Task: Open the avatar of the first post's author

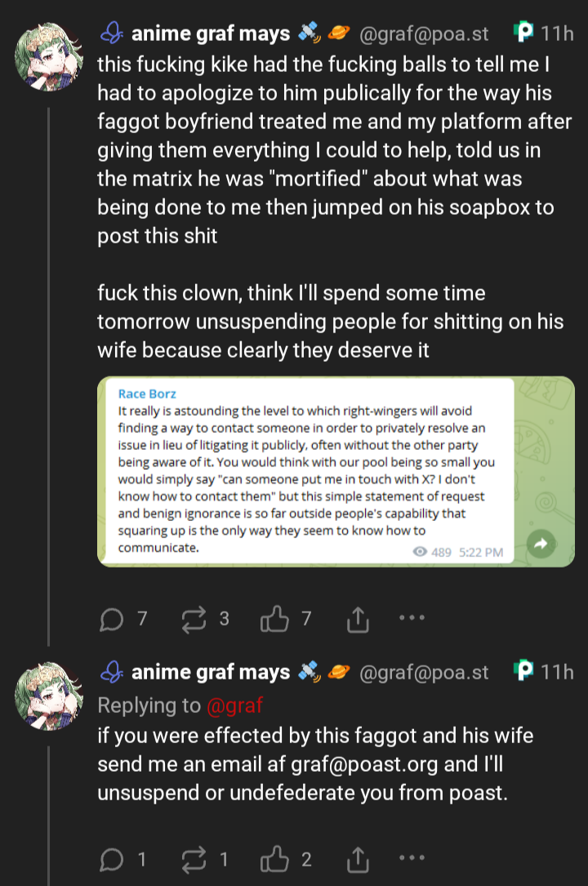Action: (47, 60)
